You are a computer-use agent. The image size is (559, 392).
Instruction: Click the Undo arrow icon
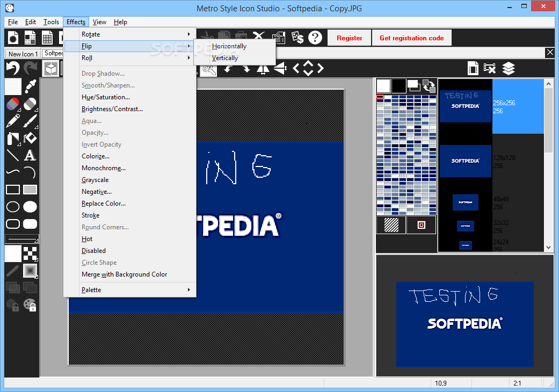13,68
